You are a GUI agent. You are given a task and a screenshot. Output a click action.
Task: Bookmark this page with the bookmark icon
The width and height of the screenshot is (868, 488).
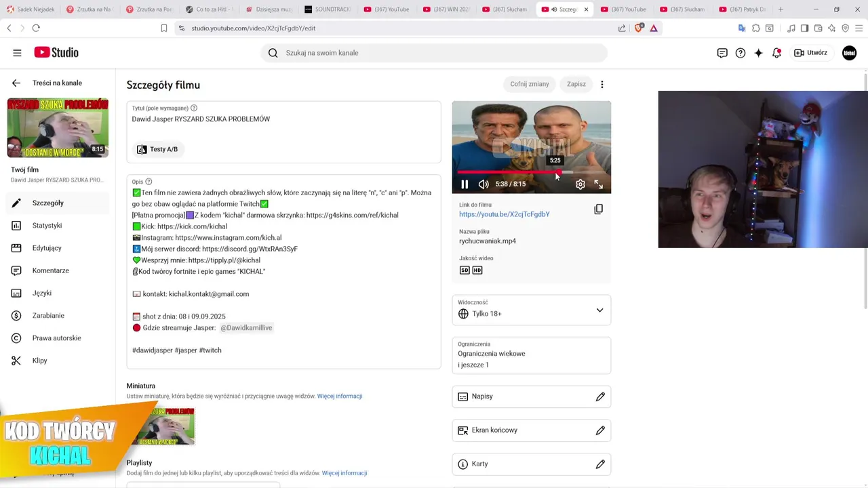click(x=164, y=28)
